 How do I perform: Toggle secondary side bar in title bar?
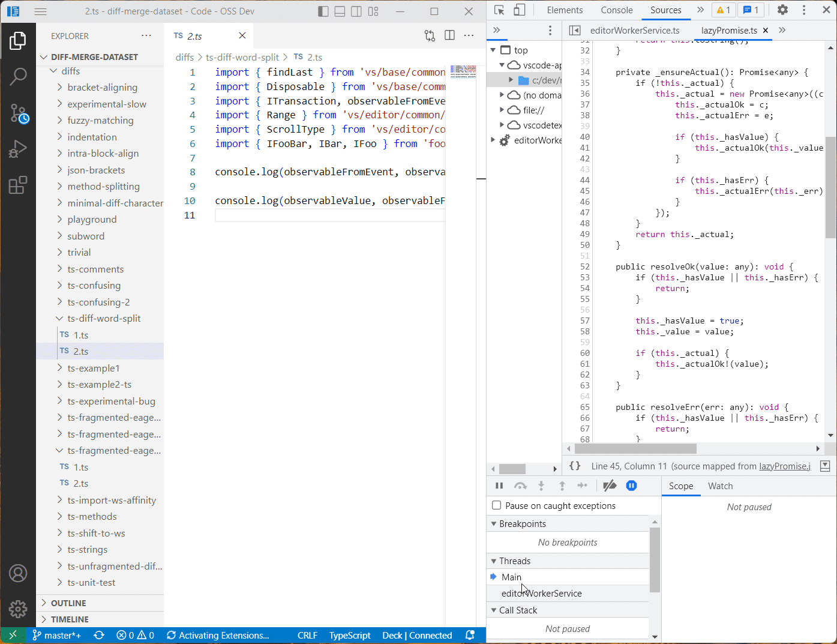click(x=356, y=11)
